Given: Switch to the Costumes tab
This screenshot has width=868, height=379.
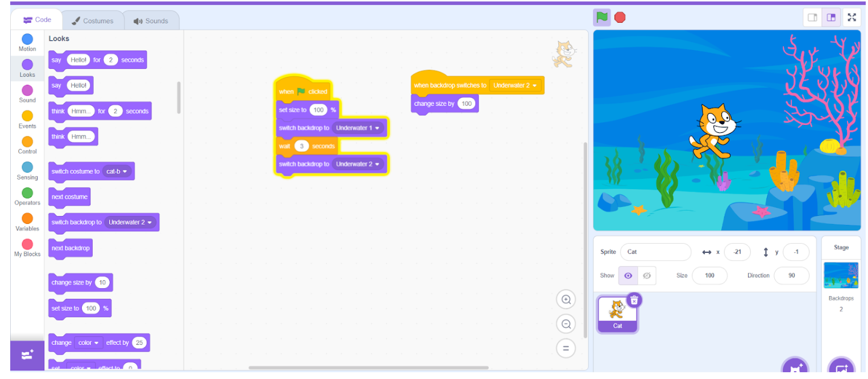Looking at the screenshot, I should [92, 21].
